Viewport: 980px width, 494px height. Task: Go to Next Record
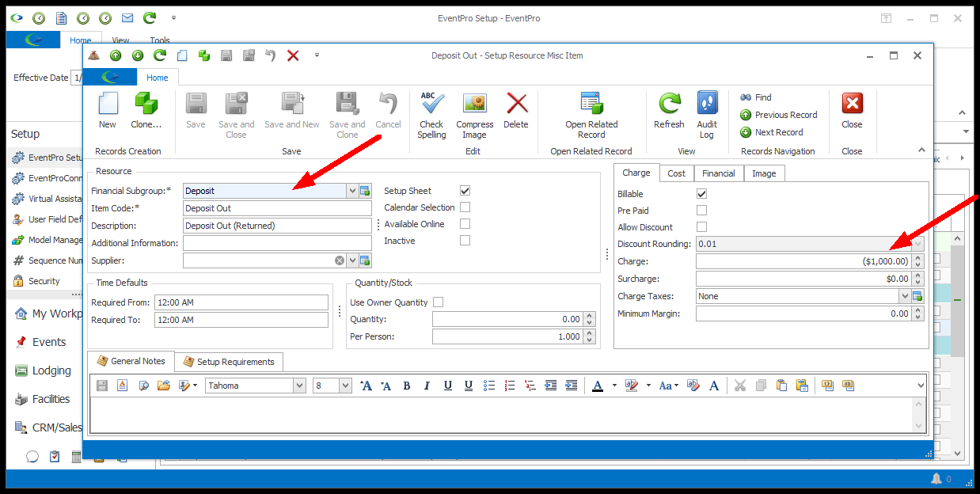coord(772,132)
